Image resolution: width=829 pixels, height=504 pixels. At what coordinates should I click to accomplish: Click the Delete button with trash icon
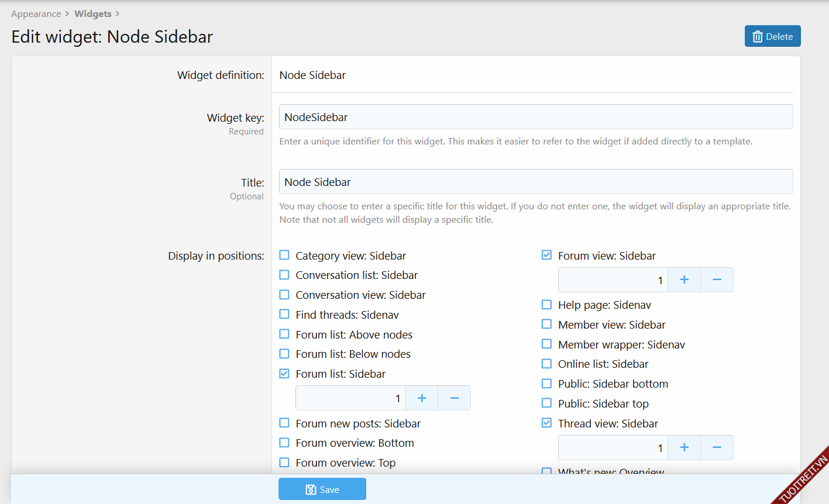click(772, 36)
